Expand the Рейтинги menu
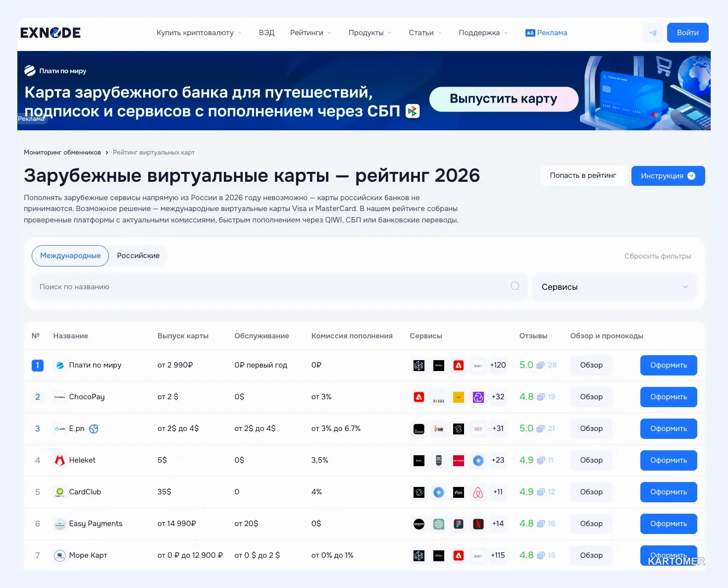This screenshot has height=588, width=728. [x=311, y=33]
